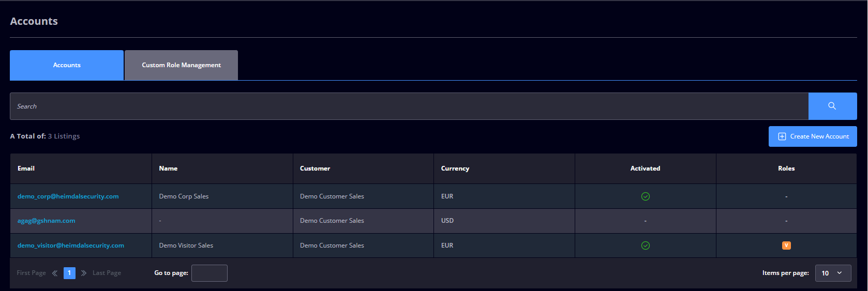Viewport: 868px width, 291px height.
Task: Go to previous page double-chevron
Action: pos(55,273)
